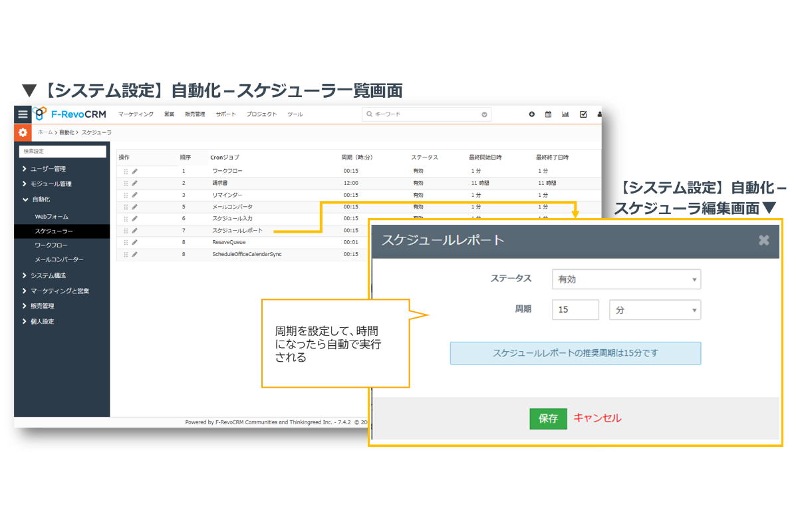Click the green 保存 button
Image resolution: width=798 pixels, height=532 pixels.
[x=548, y=418]
